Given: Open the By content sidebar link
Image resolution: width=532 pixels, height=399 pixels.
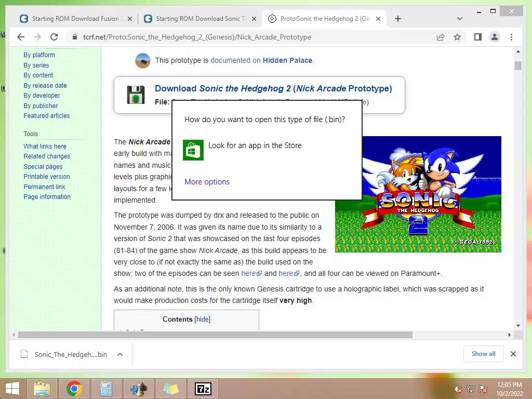Looking at the screenshot, I should click(38, 75).
